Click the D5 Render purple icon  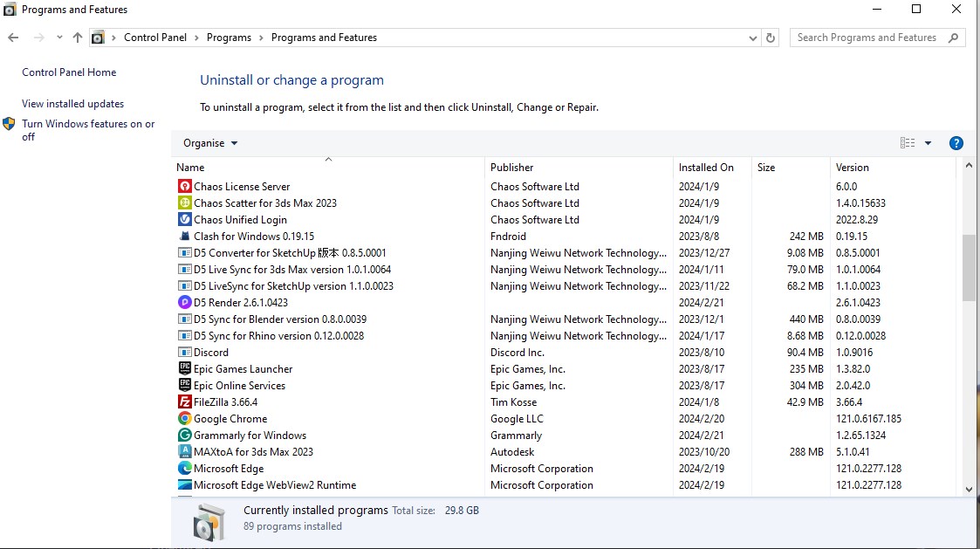click(184, 302)
